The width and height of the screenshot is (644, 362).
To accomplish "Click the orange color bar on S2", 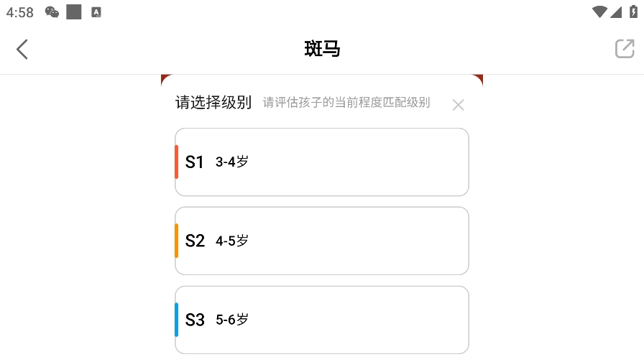I will tap(177, 241).
